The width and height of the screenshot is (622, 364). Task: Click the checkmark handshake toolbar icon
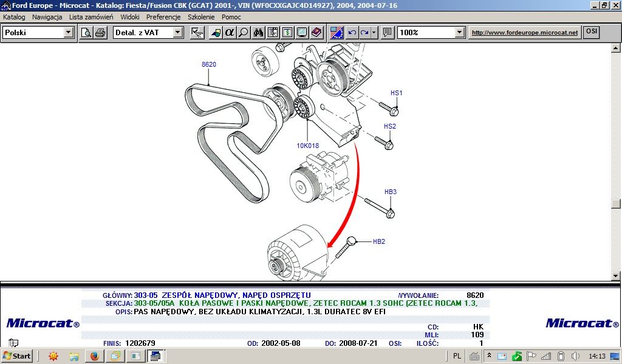tap(197, 33)
